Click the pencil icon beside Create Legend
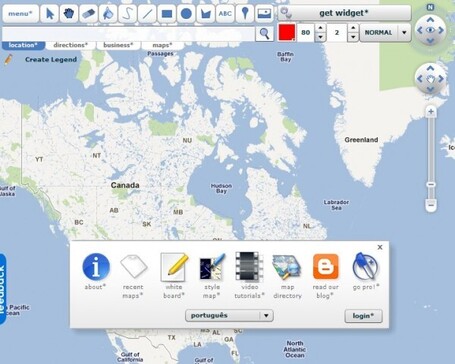 8,60
